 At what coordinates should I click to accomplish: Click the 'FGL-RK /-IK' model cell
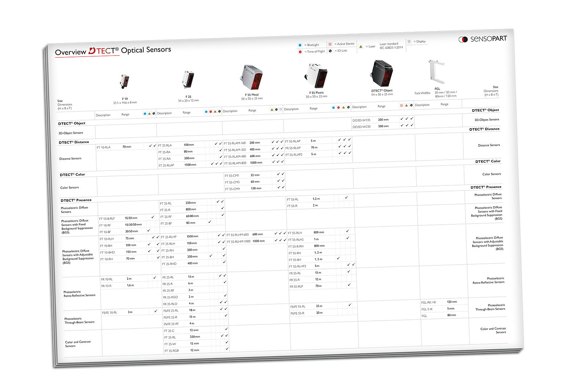(429, 303)
